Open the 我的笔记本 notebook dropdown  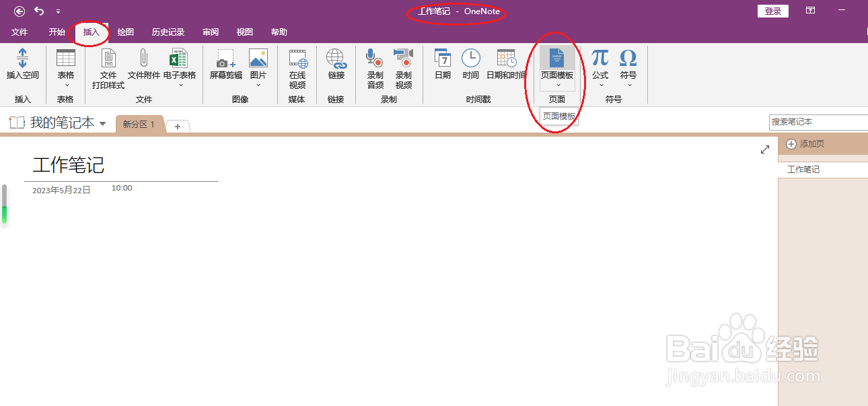102,123
